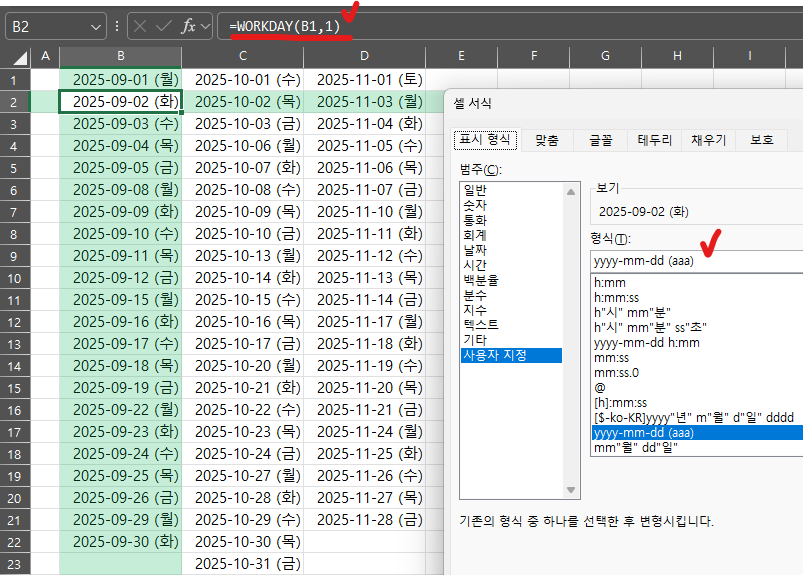Select the 기타 category
Image resolution: width=803 pixels, height=575 pixels.
tap(511, 340)
